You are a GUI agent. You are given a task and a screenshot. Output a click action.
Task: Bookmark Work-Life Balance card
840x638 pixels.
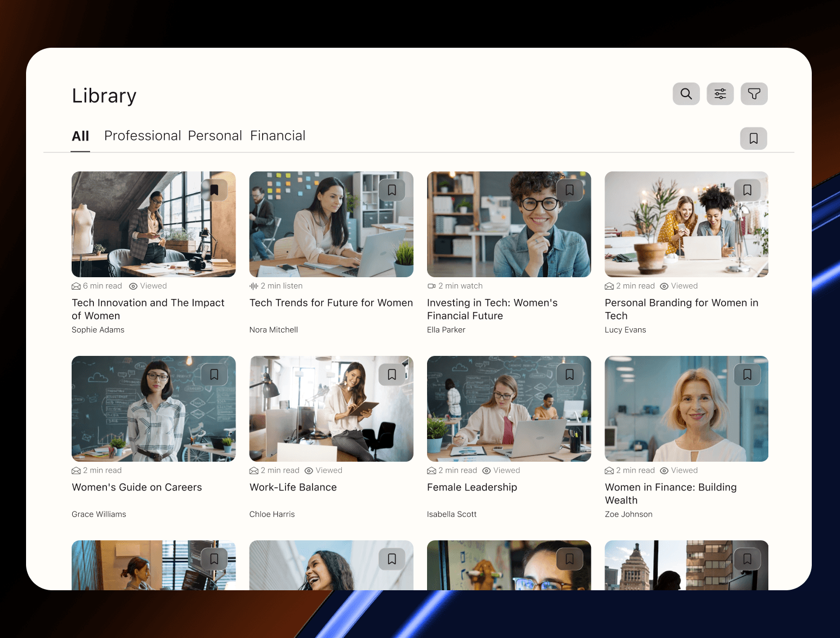[392, 374]
